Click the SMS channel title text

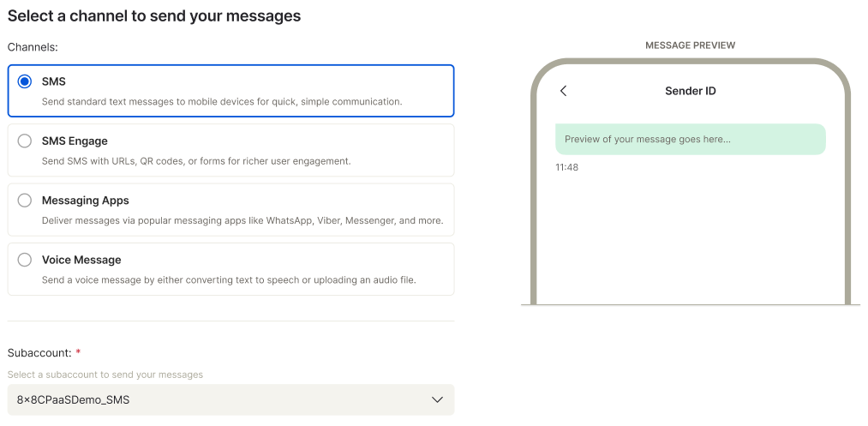coord(53,81)
